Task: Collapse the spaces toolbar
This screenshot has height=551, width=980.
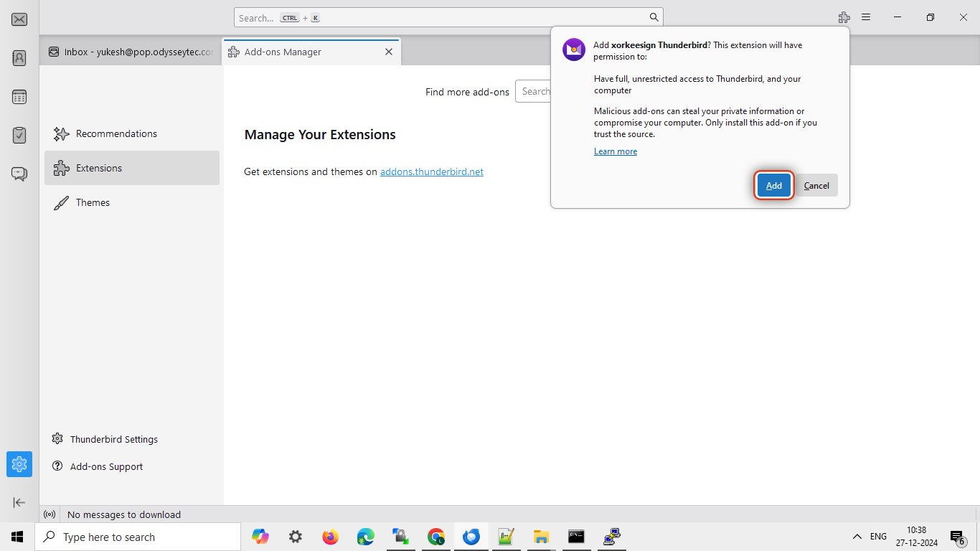Action: [19, 502]
